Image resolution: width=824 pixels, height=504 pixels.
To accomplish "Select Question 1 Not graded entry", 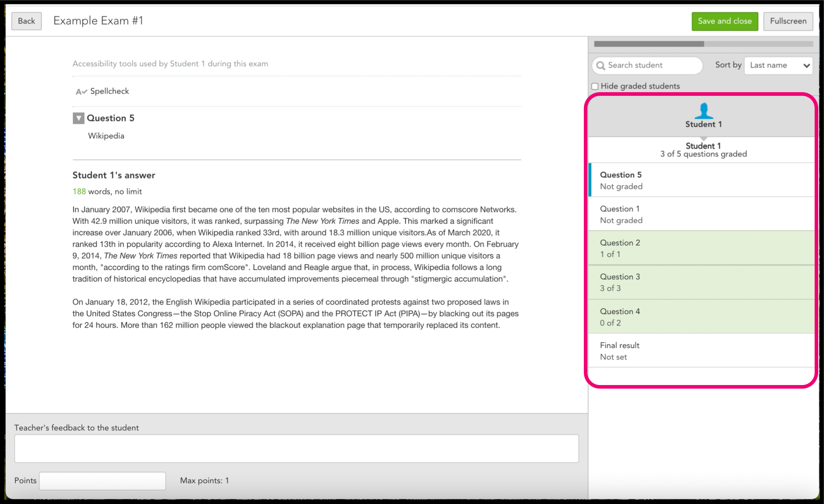I will point(701,214).
